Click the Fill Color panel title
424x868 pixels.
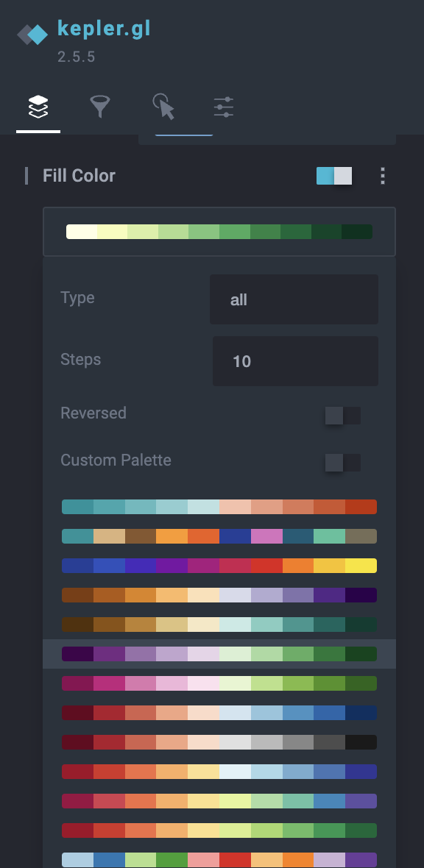click(79, 176)
